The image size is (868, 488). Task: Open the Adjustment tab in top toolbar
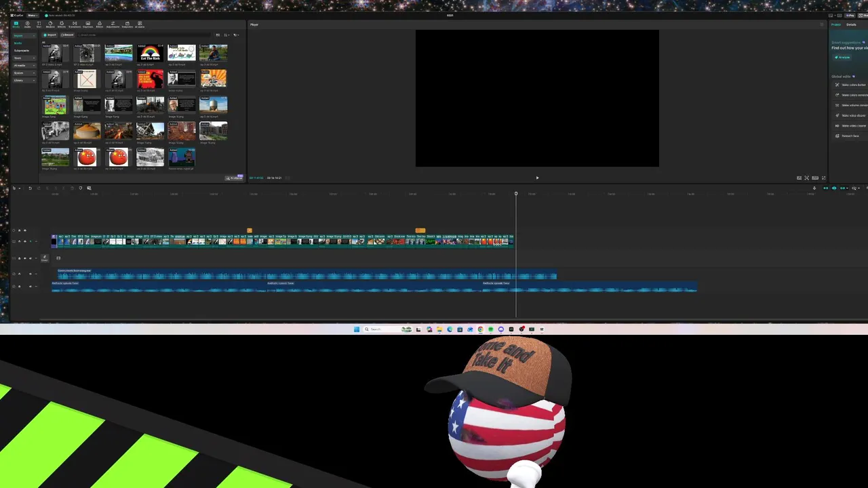click(113, 24)
